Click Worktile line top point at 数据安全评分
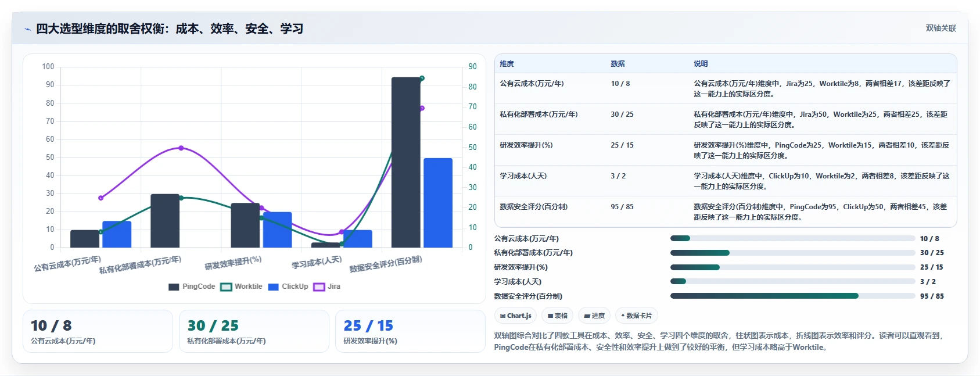Viewport: 980px width, 376px height. (422, 78)
